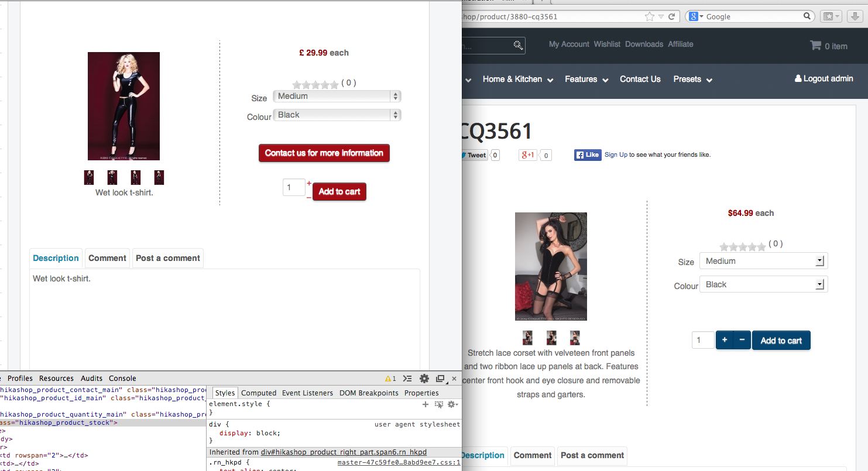Open Styles pane gear options menu
The height and width of the screenshot is (471, 868).
tap(452, 404)
